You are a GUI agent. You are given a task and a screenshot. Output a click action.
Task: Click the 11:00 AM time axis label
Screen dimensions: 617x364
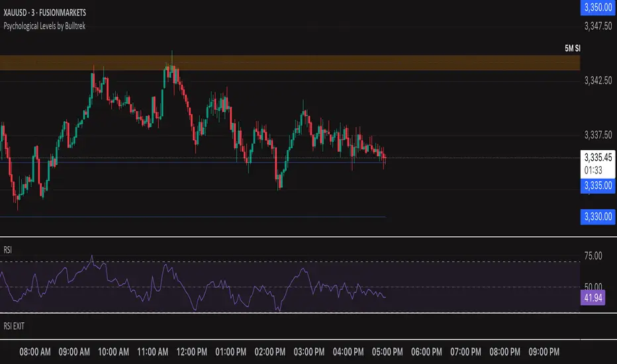[x=152, y=352]
